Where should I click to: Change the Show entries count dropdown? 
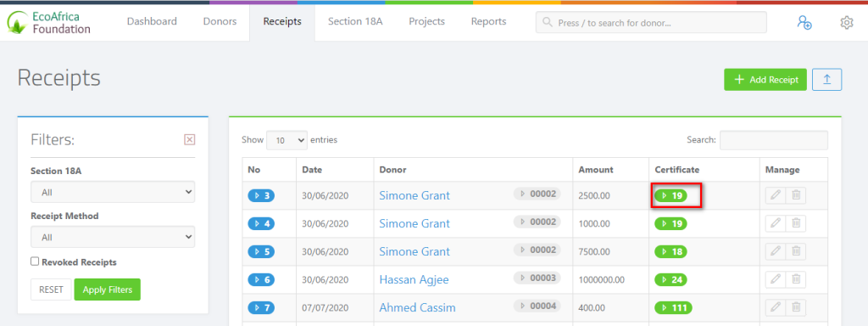[x=287, y=140]
